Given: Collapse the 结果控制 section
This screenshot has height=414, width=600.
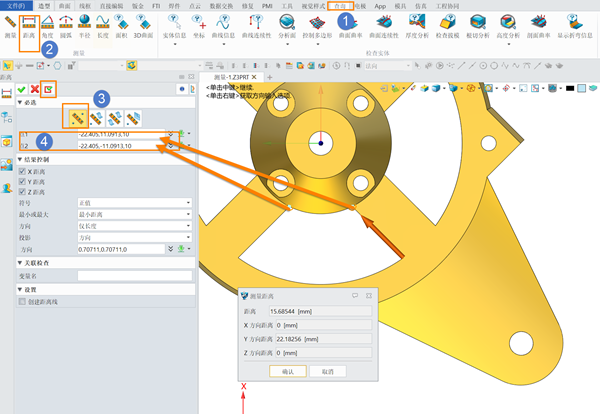Looking at the screenshot, I should (20, 159).
